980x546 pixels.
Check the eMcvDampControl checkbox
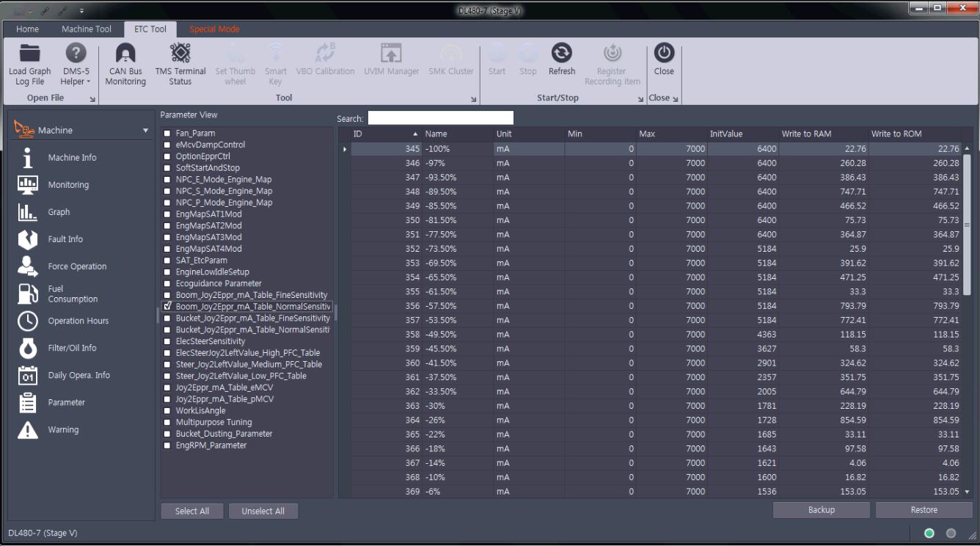coord(168,145)
